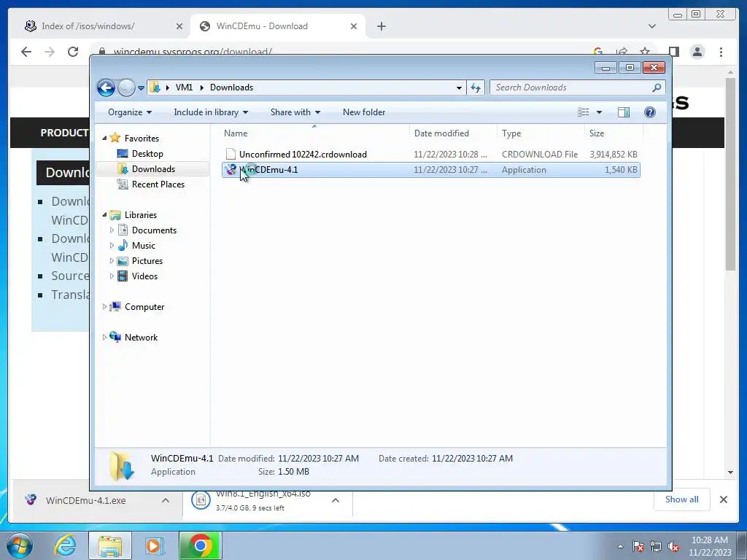Screen dimensions: 747x560
Task: Click the search magnifier icon
Action: click(x=657, y=87)
